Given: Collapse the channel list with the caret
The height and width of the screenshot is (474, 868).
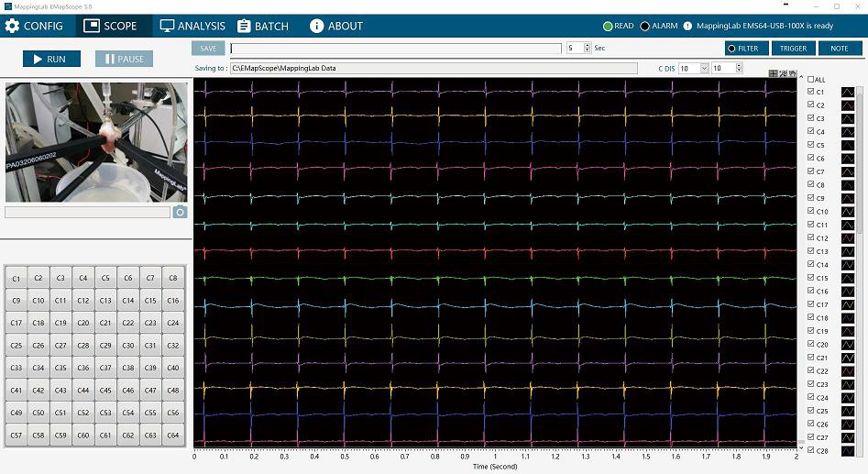Looking at the screenshot, I should tap(801, 79).
